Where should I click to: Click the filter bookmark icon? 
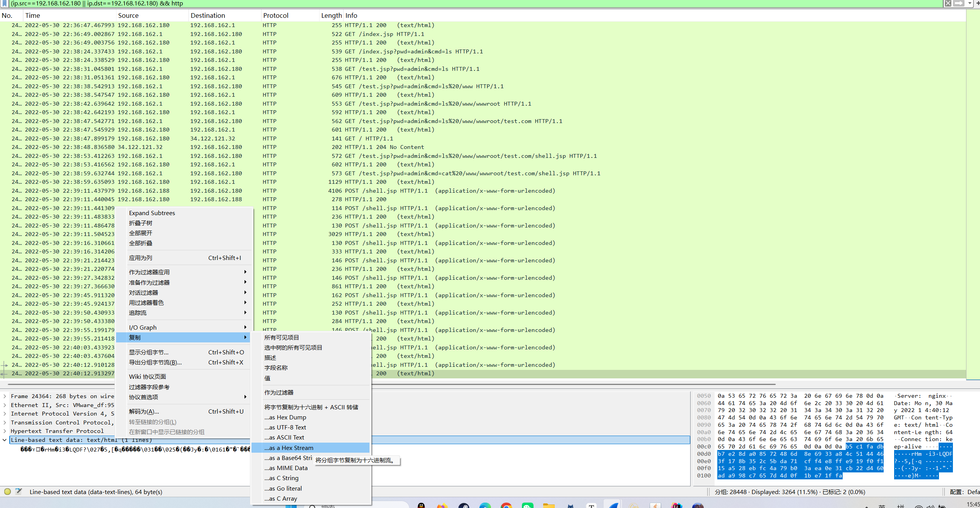click(4, 3)
